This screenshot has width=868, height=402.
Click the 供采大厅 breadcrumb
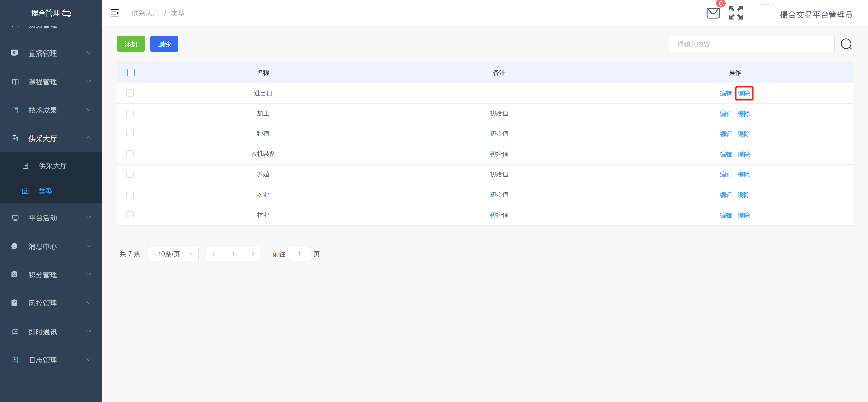(145, 13)
